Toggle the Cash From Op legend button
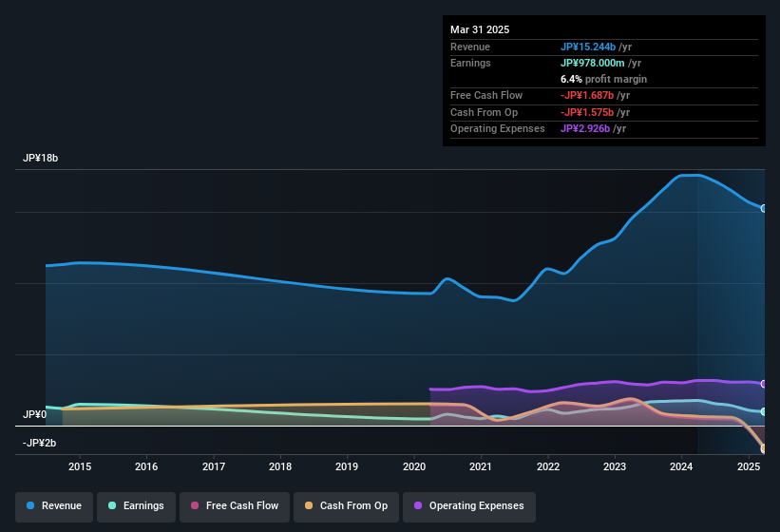This screenshot has width=780, height=532. (346, 506)
